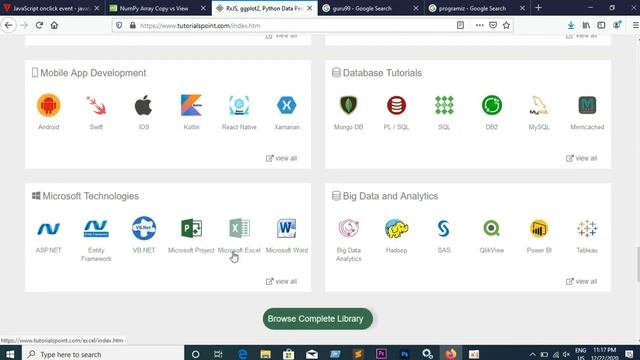Open Microsoft Edge from the taskbar
This screenshot has width=640, height=360.
click(242, 354)
